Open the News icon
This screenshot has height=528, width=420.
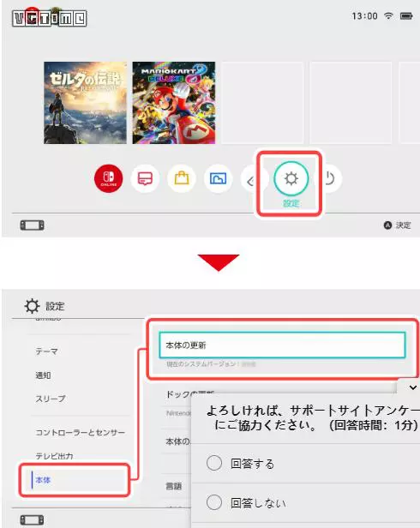tap(145, 178)
